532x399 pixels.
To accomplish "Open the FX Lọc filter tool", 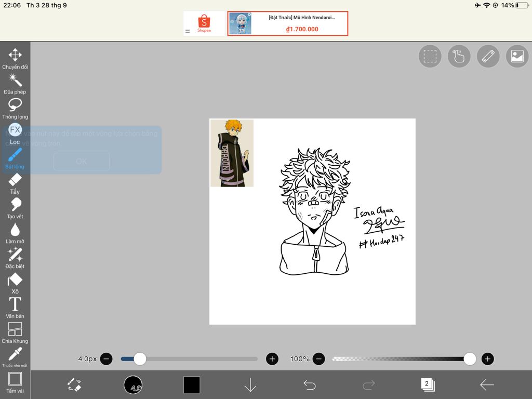I will point(15,134).
